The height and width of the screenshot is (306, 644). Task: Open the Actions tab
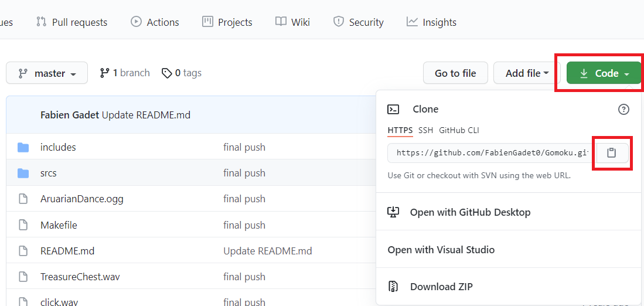click(155, 22)
